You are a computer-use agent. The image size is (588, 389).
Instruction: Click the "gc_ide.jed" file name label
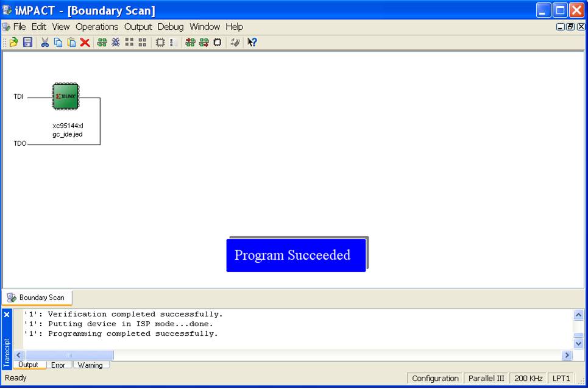(x=68, y=134)
